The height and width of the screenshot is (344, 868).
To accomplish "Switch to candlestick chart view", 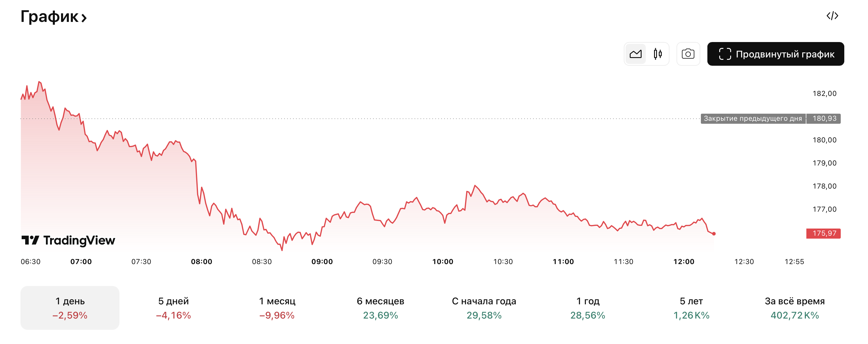I will coord(657,54).
